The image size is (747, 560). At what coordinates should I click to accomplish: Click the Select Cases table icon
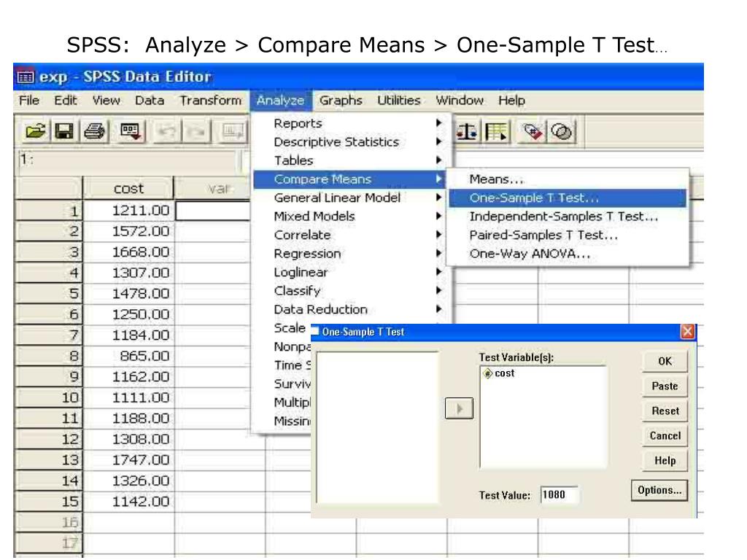[496, 131]
